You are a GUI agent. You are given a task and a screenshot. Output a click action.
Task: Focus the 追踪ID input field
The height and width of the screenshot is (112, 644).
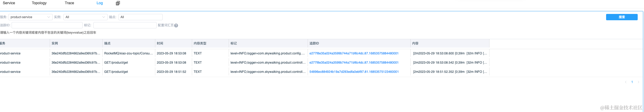(47, 25)
